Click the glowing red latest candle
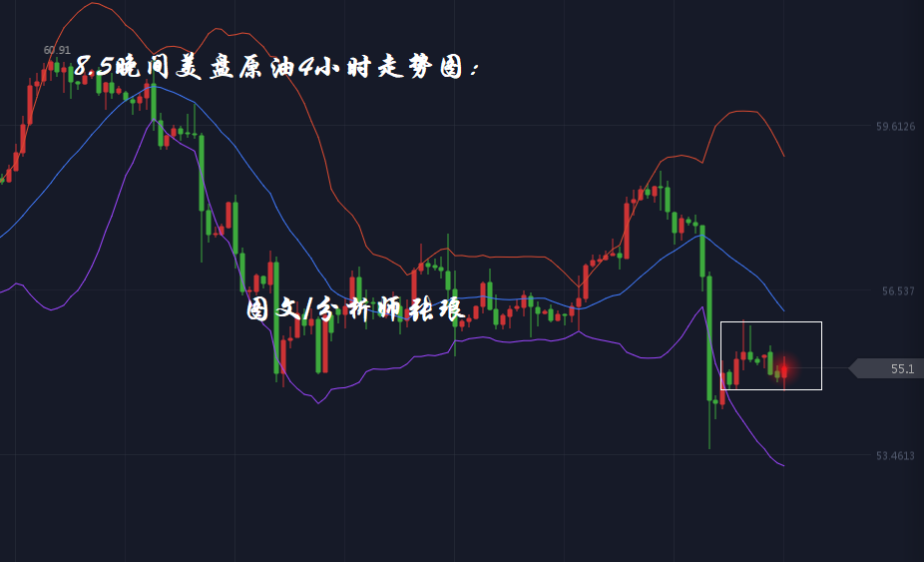The height and width of the screenshot is (562, 924). (x=784, y=370)
